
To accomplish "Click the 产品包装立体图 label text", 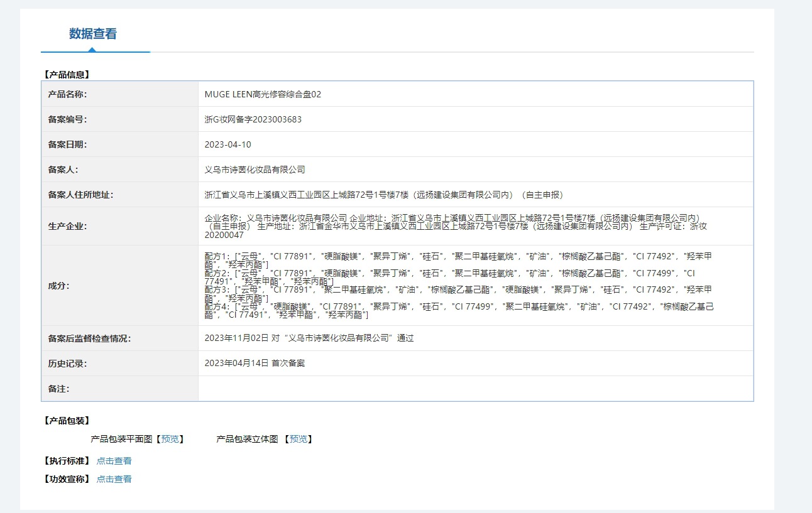I will coord(247,439).
